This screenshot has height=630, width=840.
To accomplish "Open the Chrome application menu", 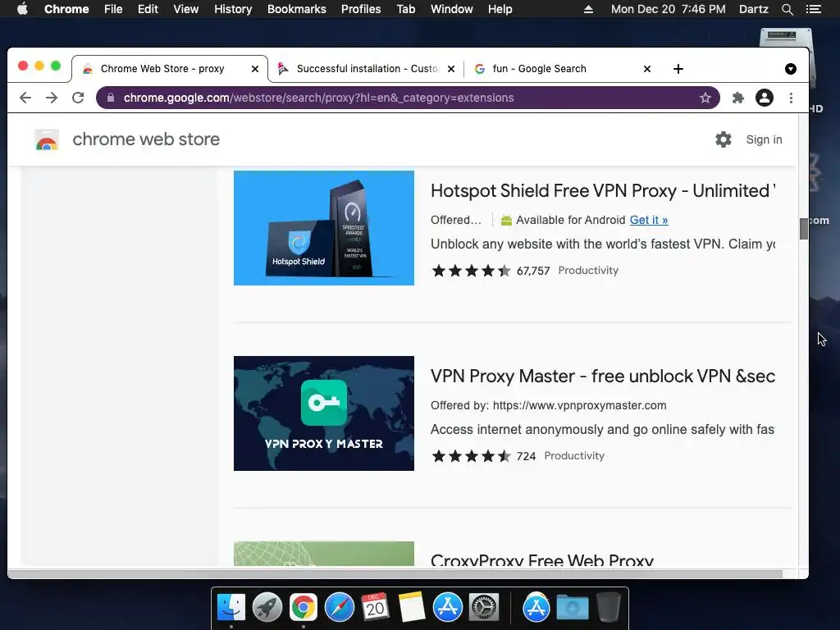I will click(66, 9).
